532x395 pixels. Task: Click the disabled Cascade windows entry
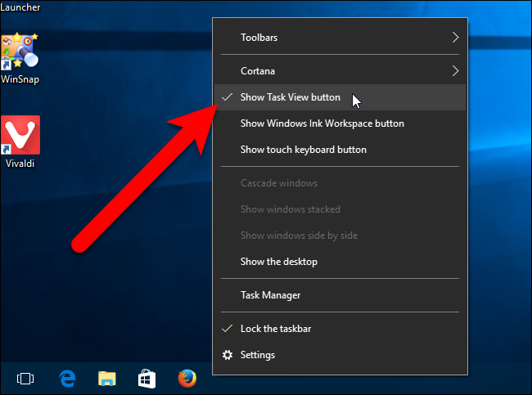(340, 183)
